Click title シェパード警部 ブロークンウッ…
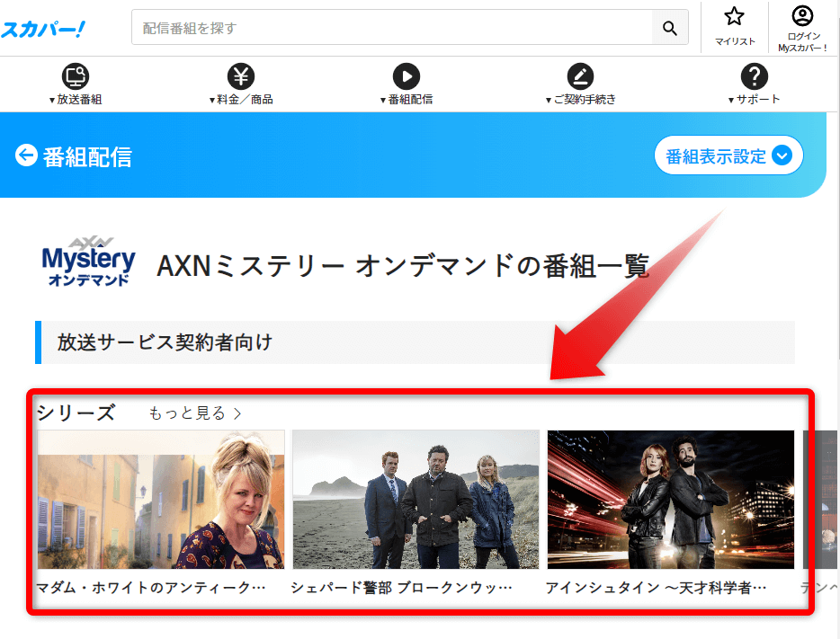Viewport: 840px width, 639px height. coord(402,588)
